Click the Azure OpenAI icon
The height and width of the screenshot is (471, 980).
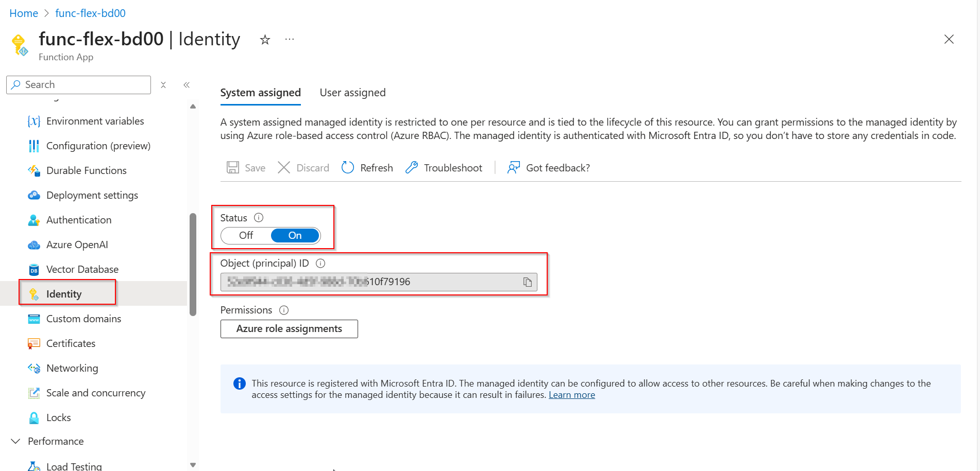(x=34, y=245)
